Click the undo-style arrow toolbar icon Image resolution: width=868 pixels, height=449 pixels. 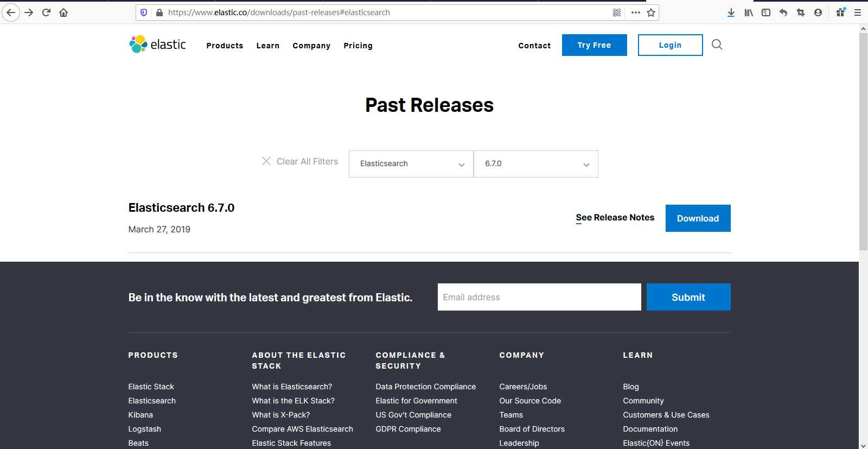pyautogui.click(x=783, y=12)
